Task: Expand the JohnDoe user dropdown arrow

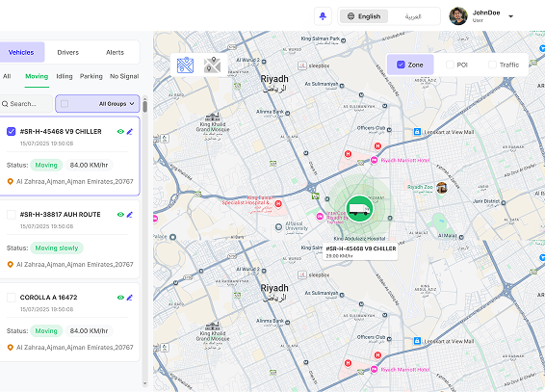Action: 510,16
